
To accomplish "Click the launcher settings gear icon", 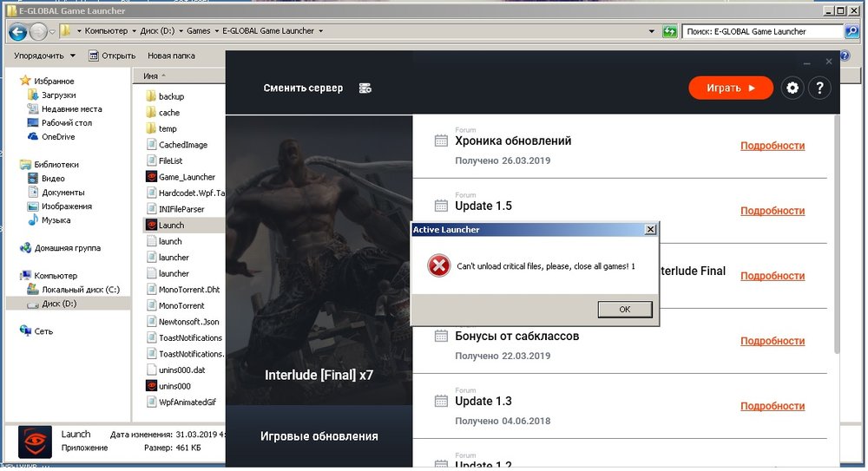I will (792, 88).
